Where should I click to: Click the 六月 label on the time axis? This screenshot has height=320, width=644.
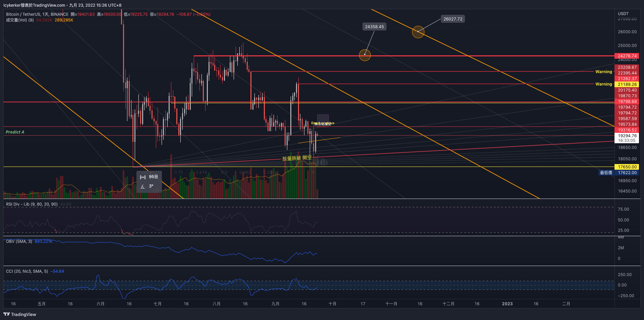[100, 304]
